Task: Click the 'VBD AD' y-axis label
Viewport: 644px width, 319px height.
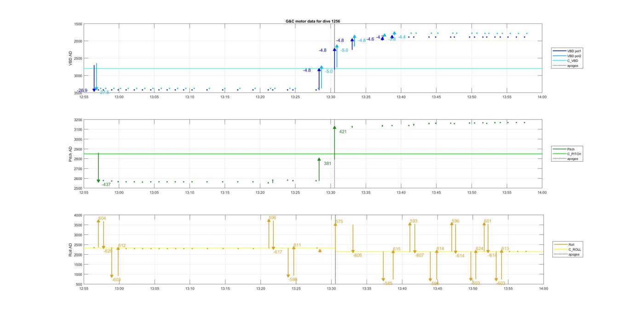Action: (x=71, y=58)
